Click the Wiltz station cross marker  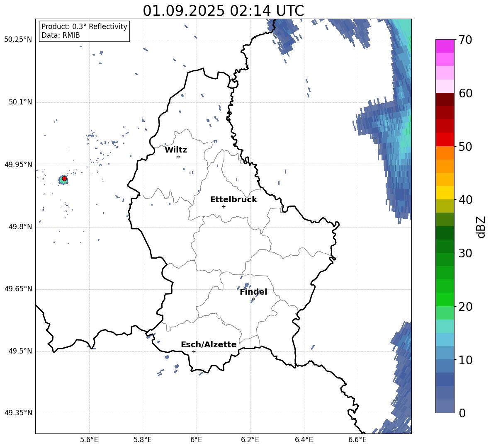[x=178, y=157]
